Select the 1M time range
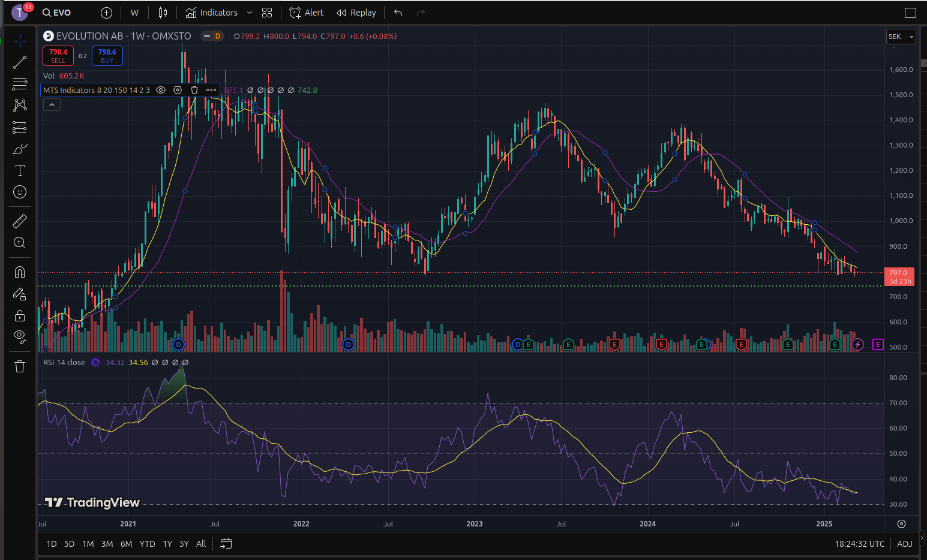 click(88, 544)
